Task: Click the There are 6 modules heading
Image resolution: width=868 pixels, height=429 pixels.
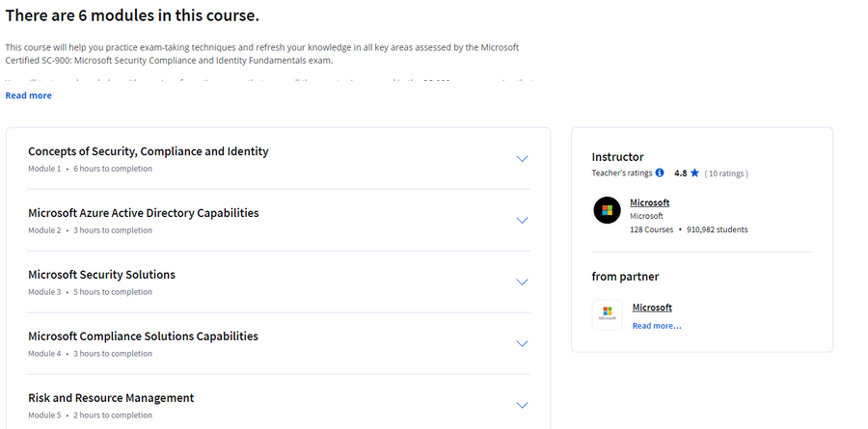Action: [132, 16]
